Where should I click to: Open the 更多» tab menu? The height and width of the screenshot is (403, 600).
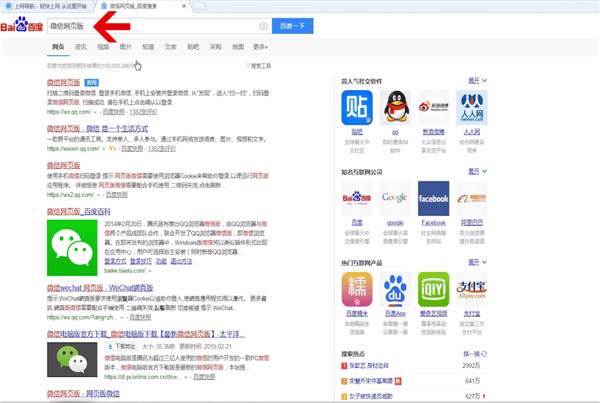coord(261,47)
